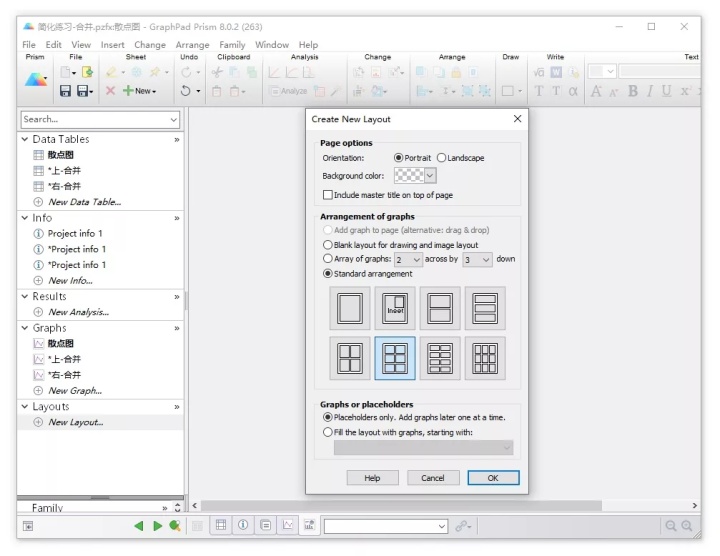Image resolution: width=720 pixels, height=556 pixels.
Task: Collapse the Data Tables section
Action: pos(25,139)
